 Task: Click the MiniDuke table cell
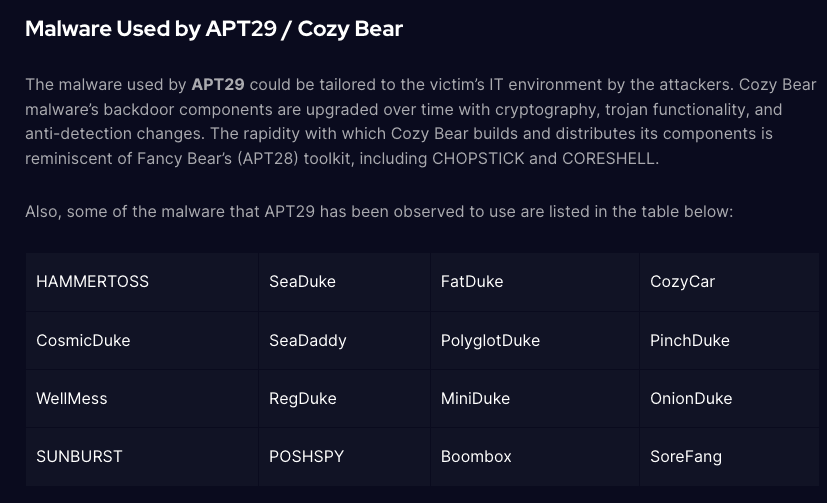475,398
